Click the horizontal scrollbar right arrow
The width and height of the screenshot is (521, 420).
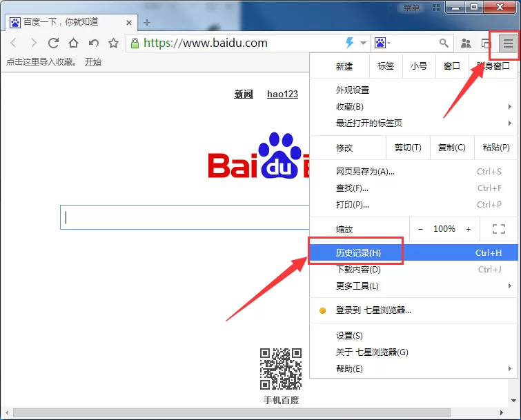click(x=502, y=412)
